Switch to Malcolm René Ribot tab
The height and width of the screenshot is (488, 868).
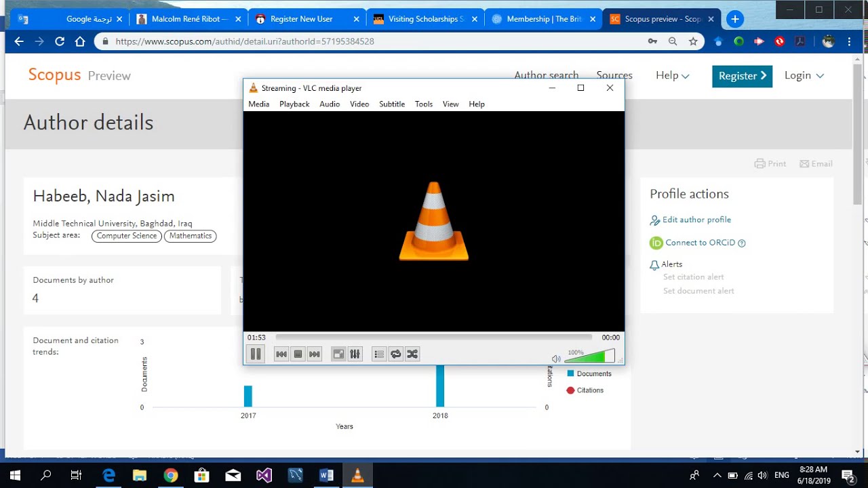(189, 19)
